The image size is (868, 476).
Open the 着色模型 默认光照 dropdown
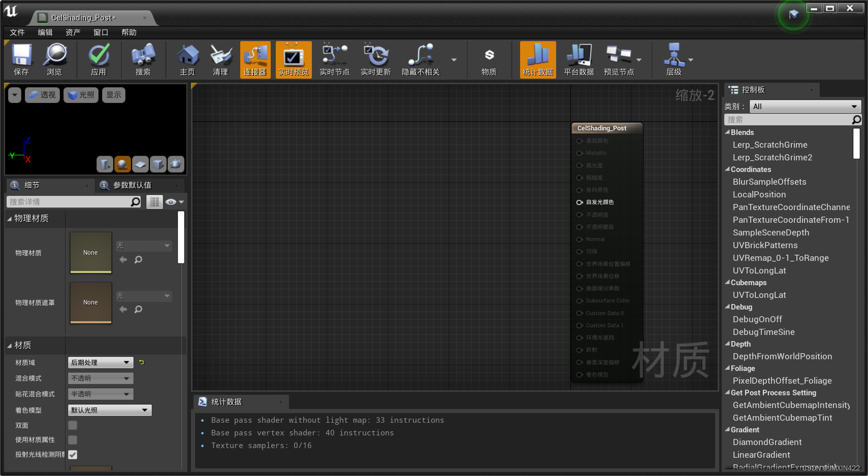click(x=110, y=410)
